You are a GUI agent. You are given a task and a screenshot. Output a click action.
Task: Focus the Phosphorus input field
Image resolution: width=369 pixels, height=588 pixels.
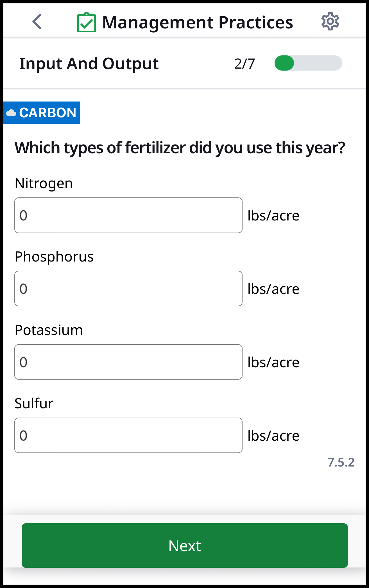point(128,289)
